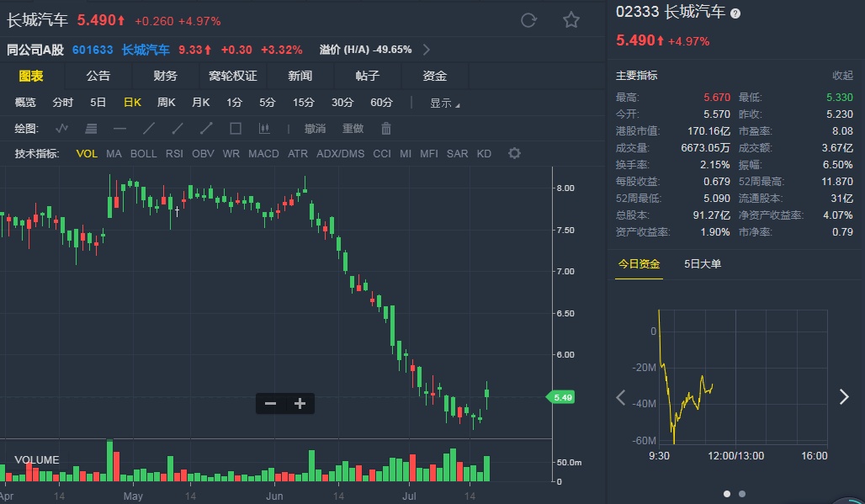The width and height of the screenshot is (865, 504).
Task: Toggle the BOLL indicator
Action: [143, 154]
